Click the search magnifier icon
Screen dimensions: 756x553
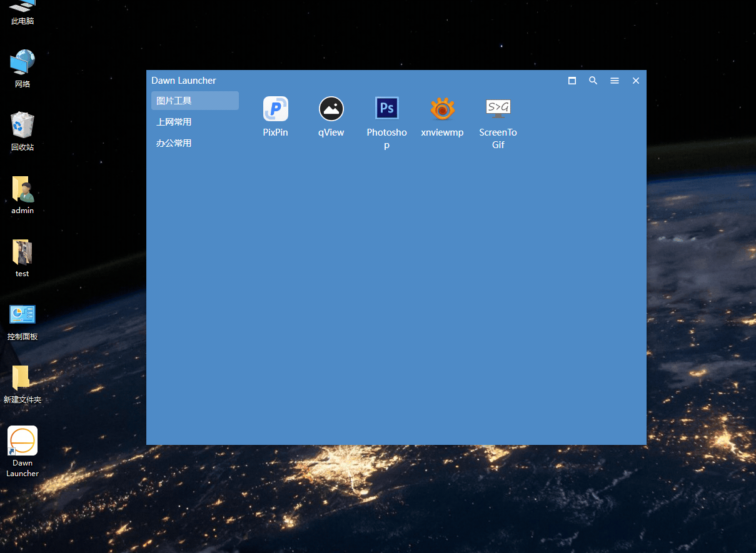coord(593,81)
